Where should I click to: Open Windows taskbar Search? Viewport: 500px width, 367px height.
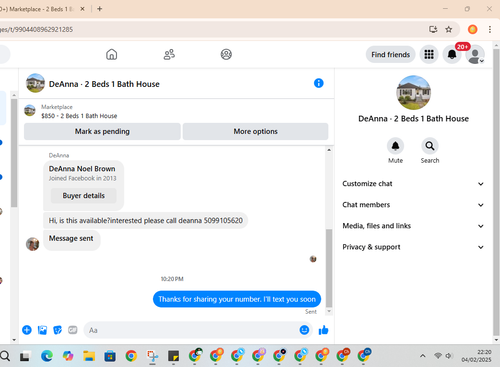point(5,356)
